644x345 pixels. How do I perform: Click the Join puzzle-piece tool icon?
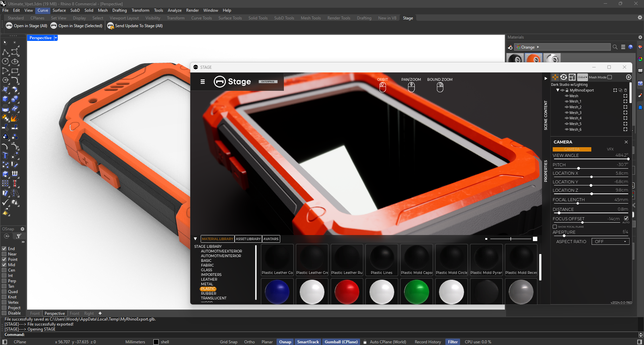point(5,118)
